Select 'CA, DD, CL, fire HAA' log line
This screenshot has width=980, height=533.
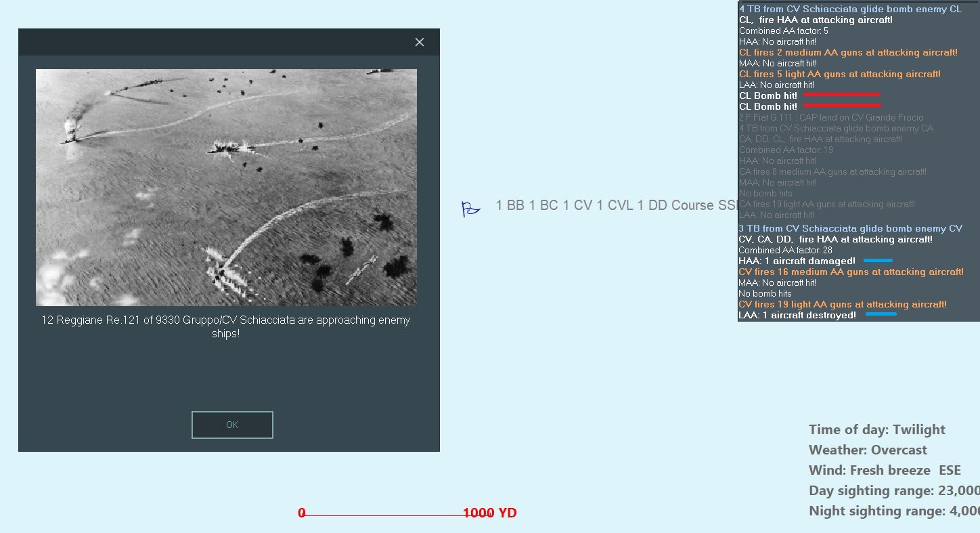click(x=820, y=139)
